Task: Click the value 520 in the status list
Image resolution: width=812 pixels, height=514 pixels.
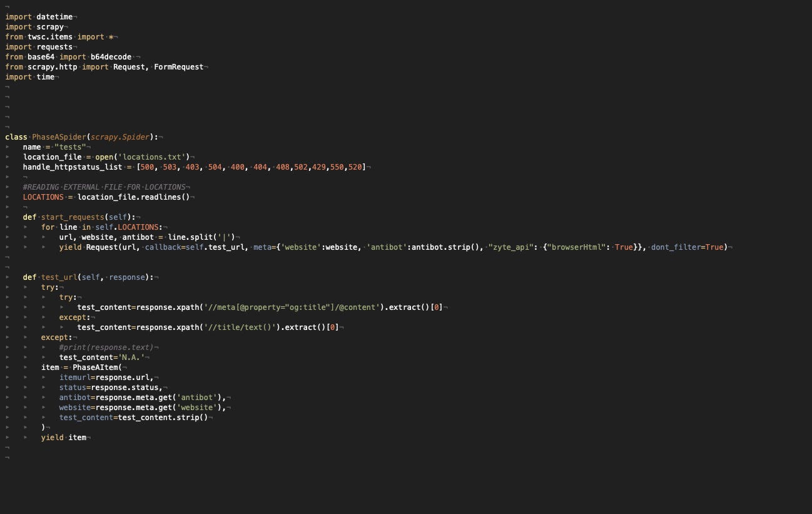Action: point(356,167)
